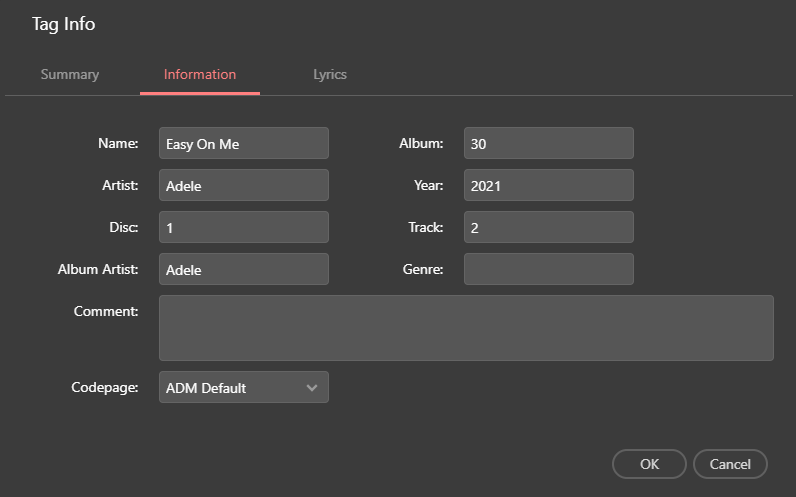Viewport: 796px width, 497px height.
Task: Click the Cancel button
Action: coord(730,464)
